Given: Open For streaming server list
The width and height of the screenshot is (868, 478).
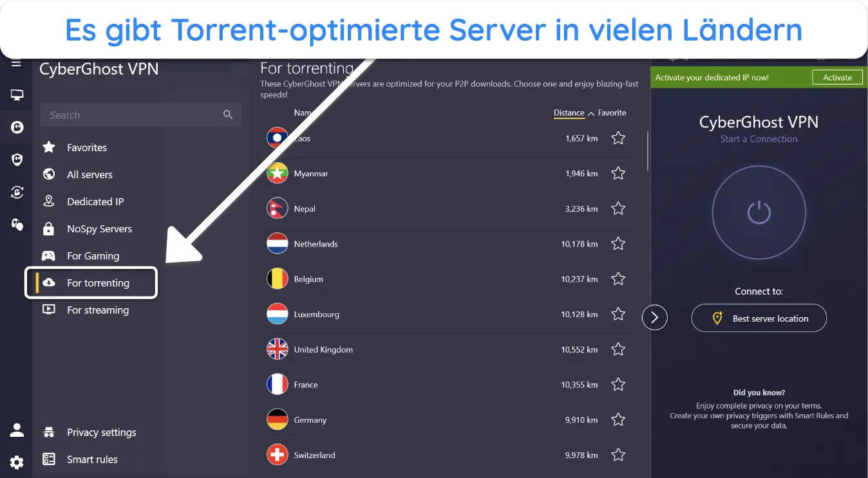Looking at the screenshot, I should [x=98, y=309].
